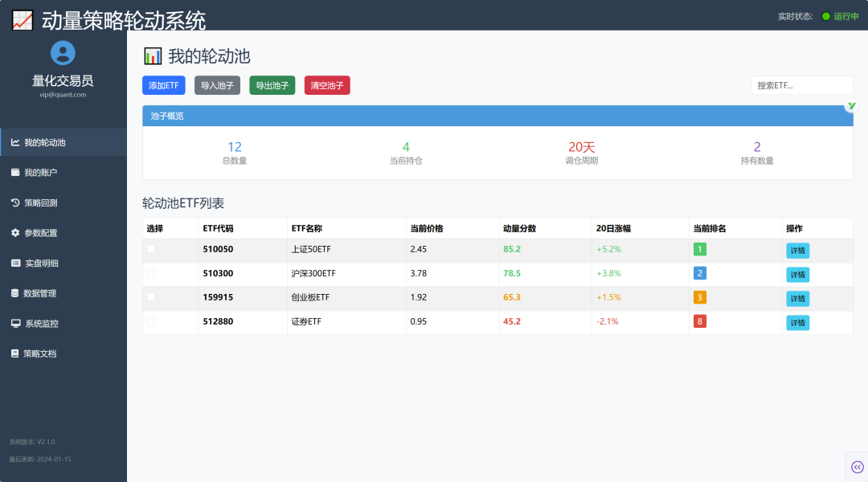Click the 搜索ETF search input field
The width and height of the screenshot is (868, 482).
click(801, 85)
